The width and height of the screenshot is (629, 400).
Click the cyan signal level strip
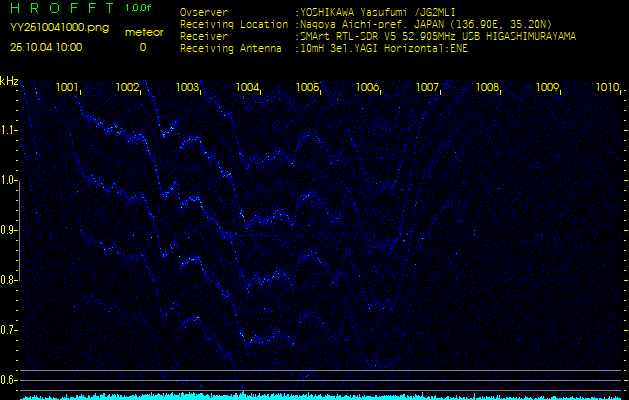[x=314, y=396]
